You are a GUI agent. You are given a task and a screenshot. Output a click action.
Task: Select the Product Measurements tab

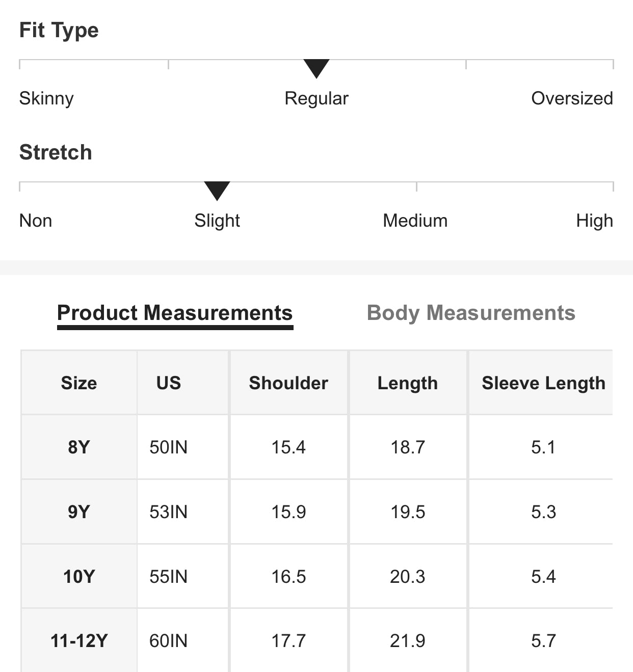(x=175, y=313)
